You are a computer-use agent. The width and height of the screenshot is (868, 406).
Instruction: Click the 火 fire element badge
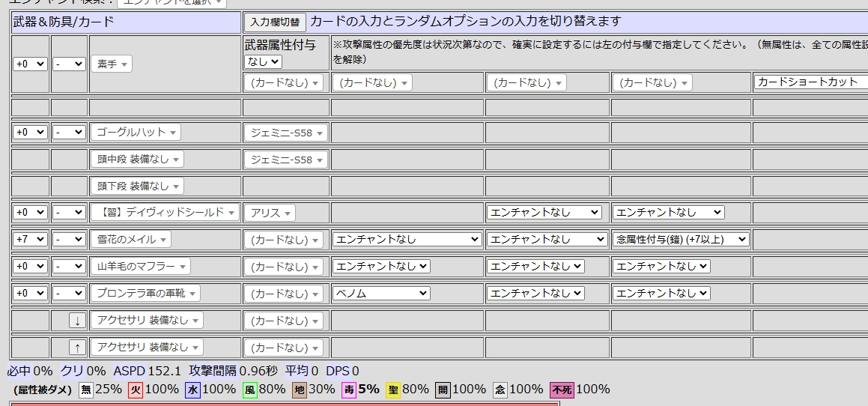click(x=136, y=390)
